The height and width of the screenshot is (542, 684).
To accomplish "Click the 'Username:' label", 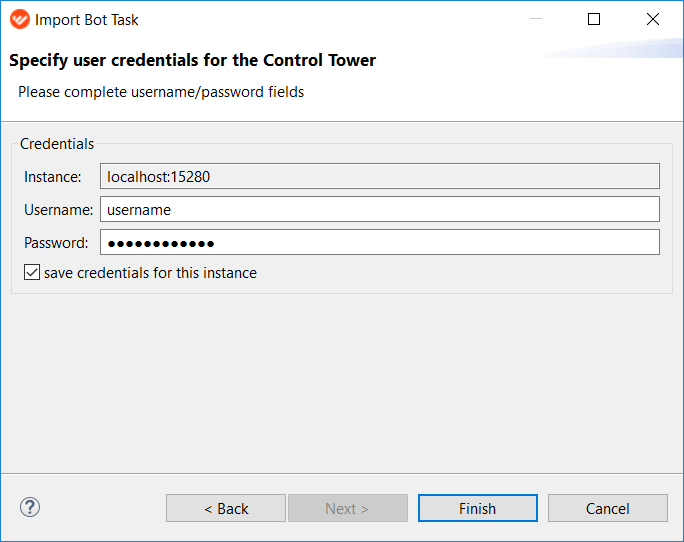I will pos(58,210).
